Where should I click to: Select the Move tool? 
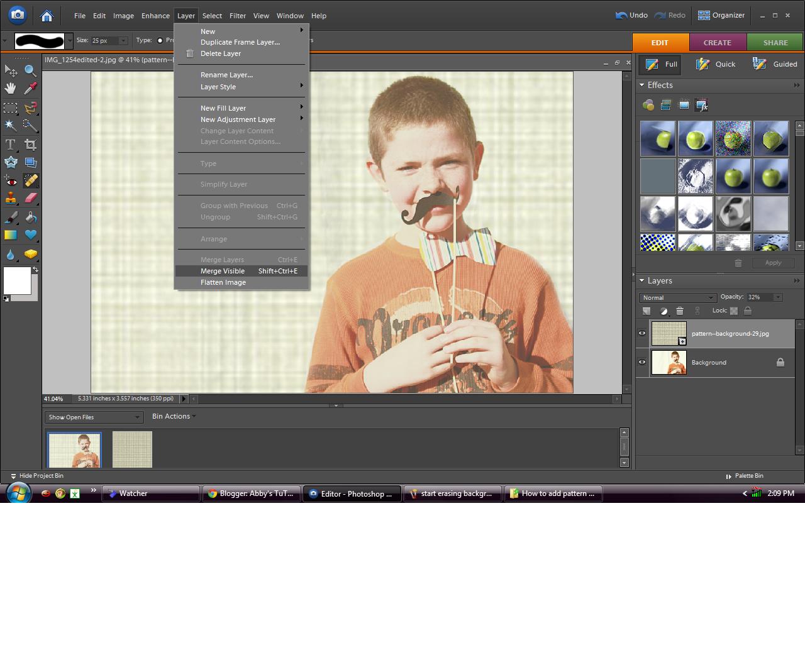coord(11,71)
